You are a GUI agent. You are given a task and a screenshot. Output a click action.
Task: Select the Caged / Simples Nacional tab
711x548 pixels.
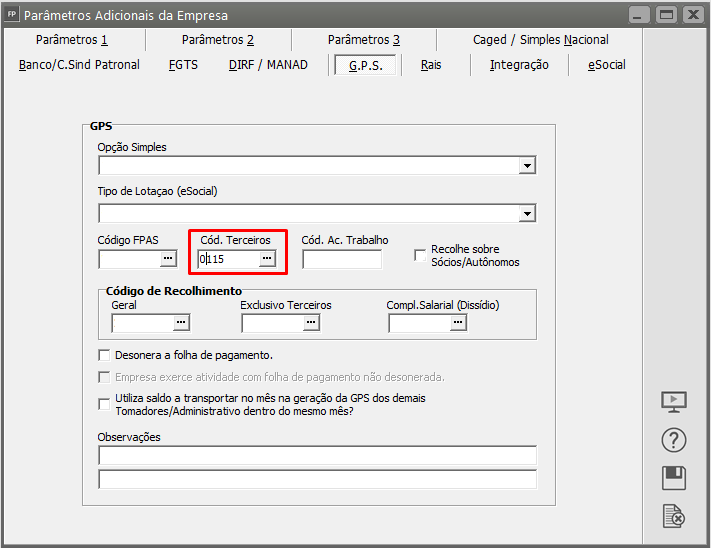pyautogui.click(x=540, y=40)
